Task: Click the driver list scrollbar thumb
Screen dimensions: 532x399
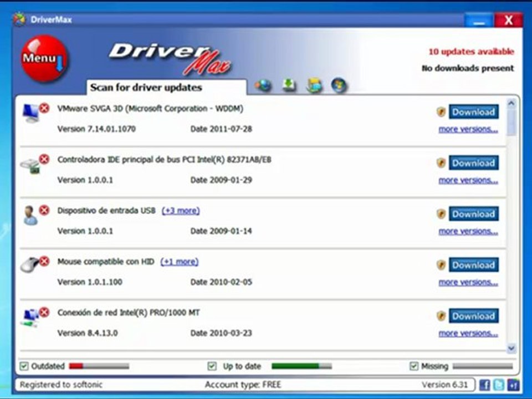Action: tap(511, 122)
